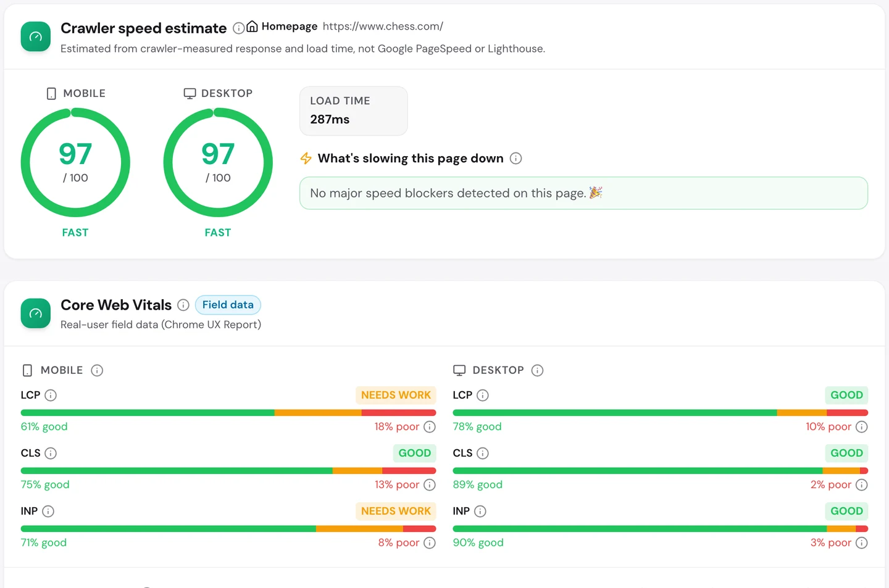The height and width of the screenshot is (588, 889).
Task: Click the desktop 97 score gauge ring
Action: (x=218, y=162)
